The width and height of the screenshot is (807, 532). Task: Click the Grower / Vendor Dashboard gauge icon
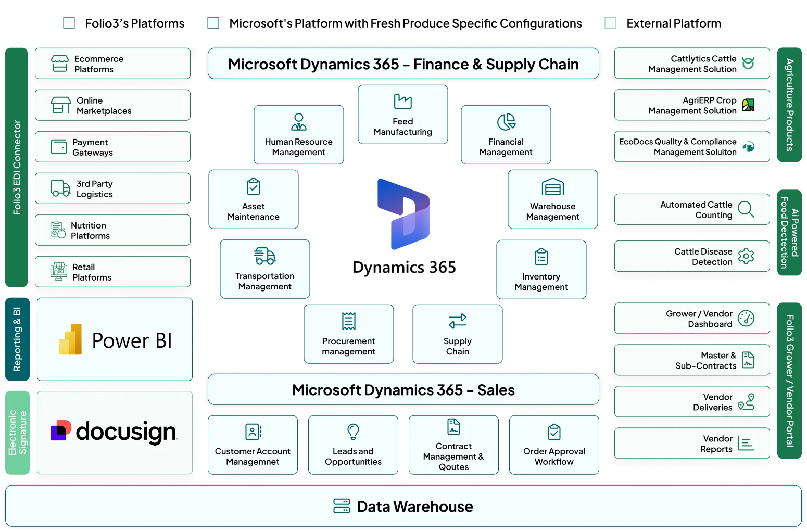click(x=746, y=318)
